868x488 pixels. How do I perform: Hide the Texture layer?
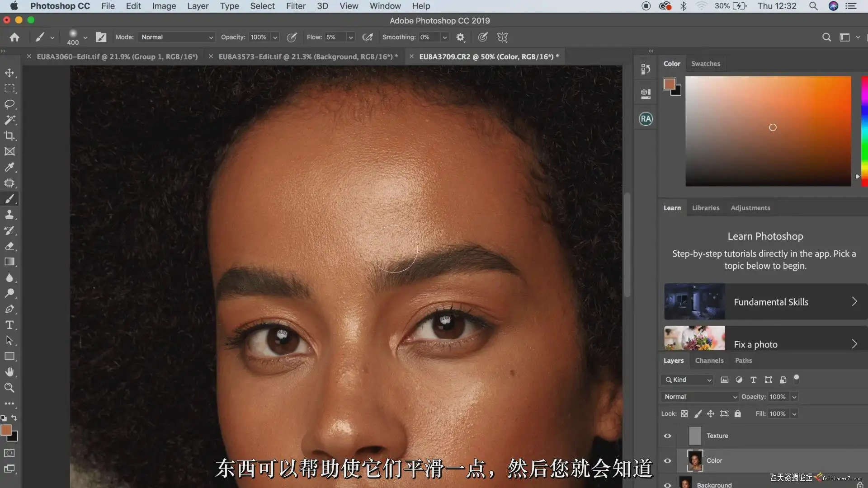click(x=667, y=436)
